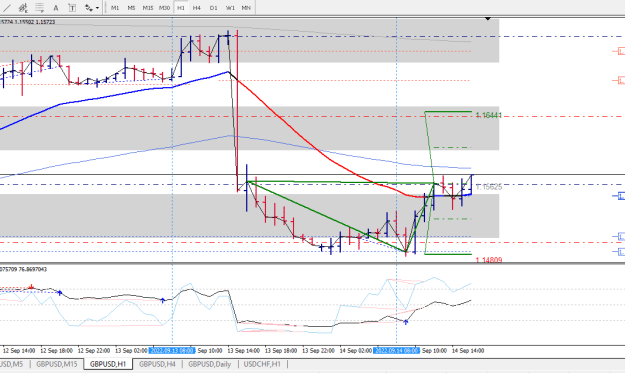
Task: Click the 14 Sep 14:00 time axis label
Action: pyautogui.click(x=468, y=351)
